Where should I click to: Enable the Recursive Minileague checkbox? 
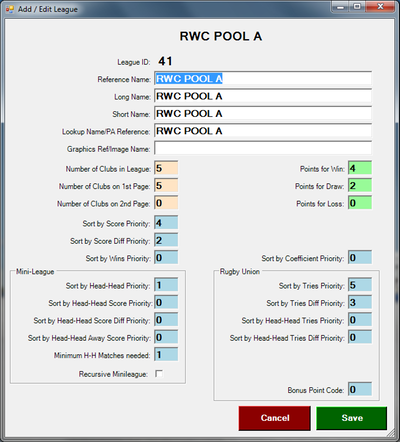[159, 374]
